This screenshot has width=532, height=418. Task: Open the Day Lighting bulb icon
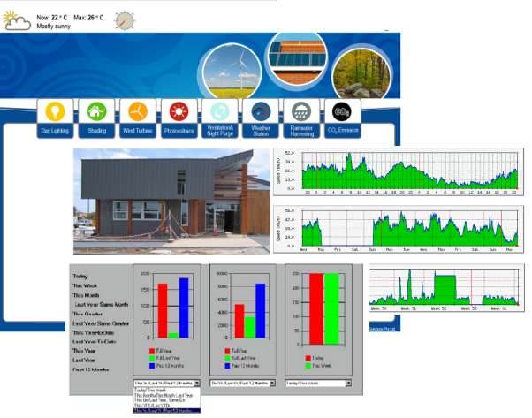(x=56, y=111)
